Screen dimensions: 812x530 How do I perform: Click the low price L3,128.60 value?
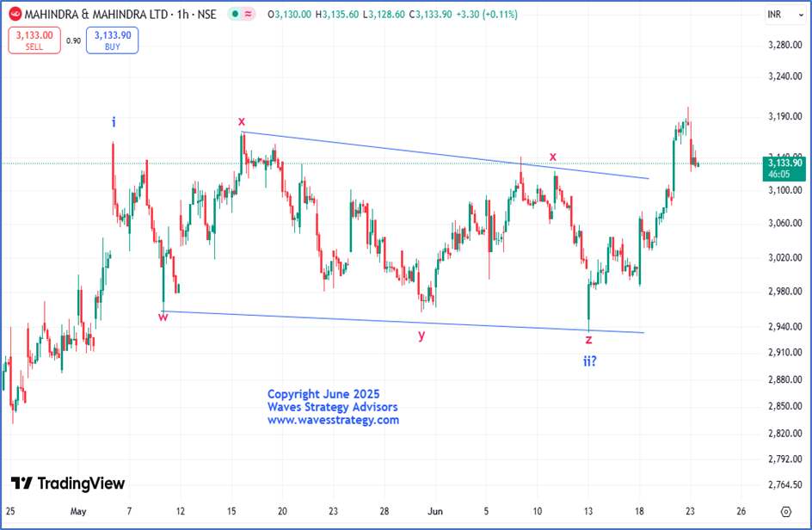pyautogui.click(x=384, y=15)
